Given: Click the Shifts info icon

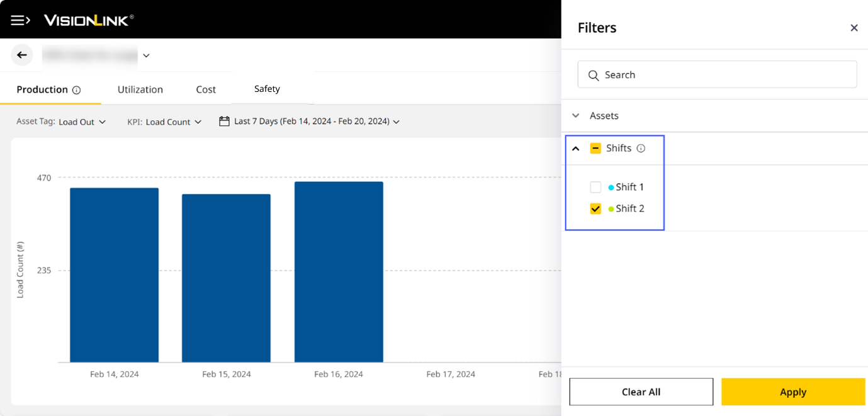Looking at the screenshot, I should [x=641, y=149].
